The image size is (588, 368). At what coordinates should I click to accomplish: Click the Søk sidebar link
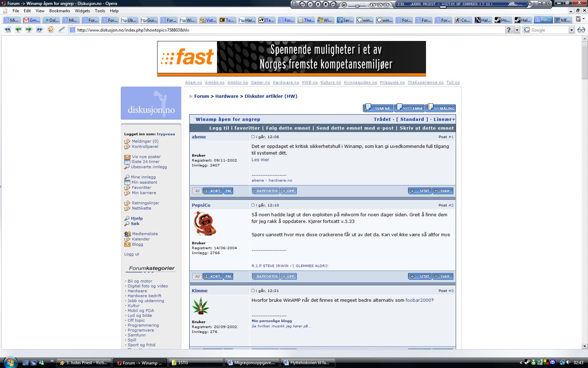click(x=135, y=224)
